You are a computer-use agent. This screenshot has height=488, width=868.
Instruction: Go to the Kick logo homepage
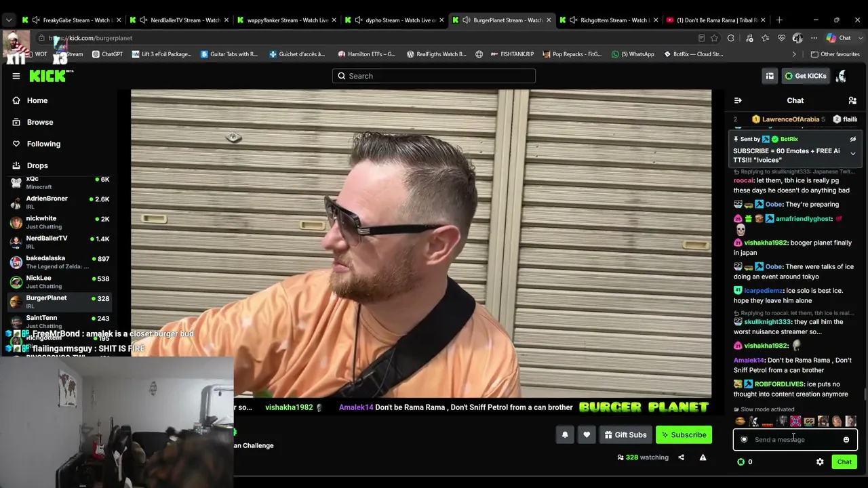50,76
